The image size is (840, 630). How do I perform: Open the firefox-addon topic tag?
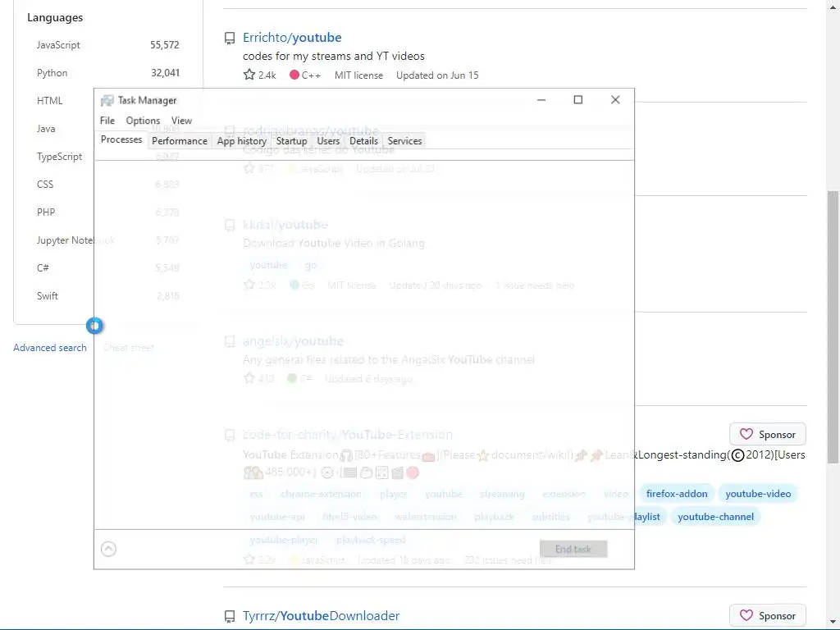click(677, 494)
